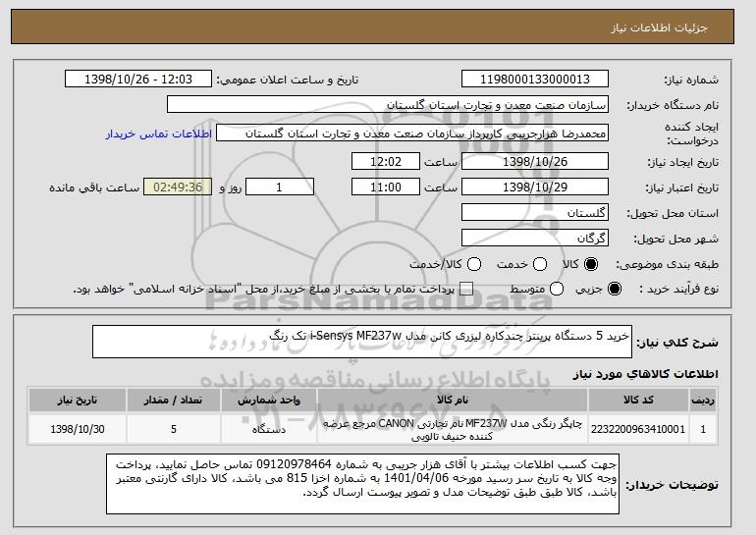
Task: Click the استان محل تحویل field
Action: (x=535, y=213)
